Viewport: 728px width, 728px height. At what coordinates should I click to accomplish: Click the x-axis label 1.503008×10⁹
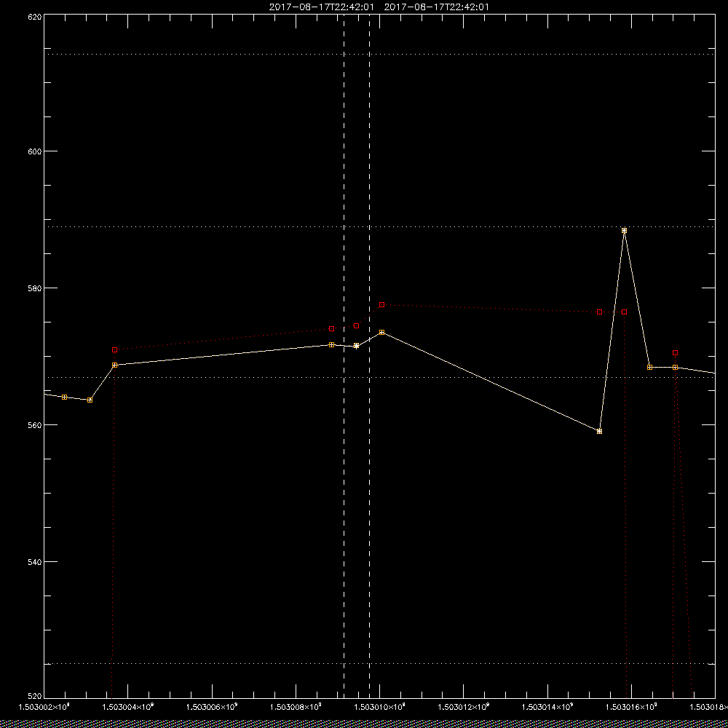click(x=296, y=707)
